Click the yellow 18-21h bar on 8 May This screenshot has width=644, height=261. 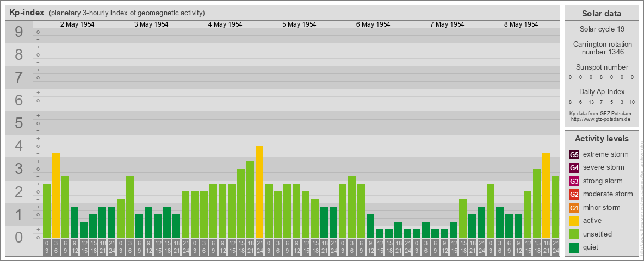546,195
